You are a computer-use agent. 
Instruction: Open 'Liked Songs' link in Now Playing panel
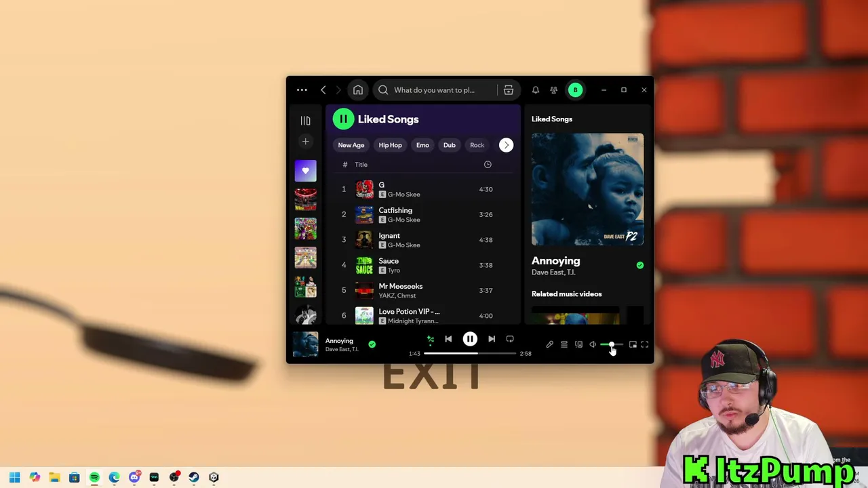[552, 119]
